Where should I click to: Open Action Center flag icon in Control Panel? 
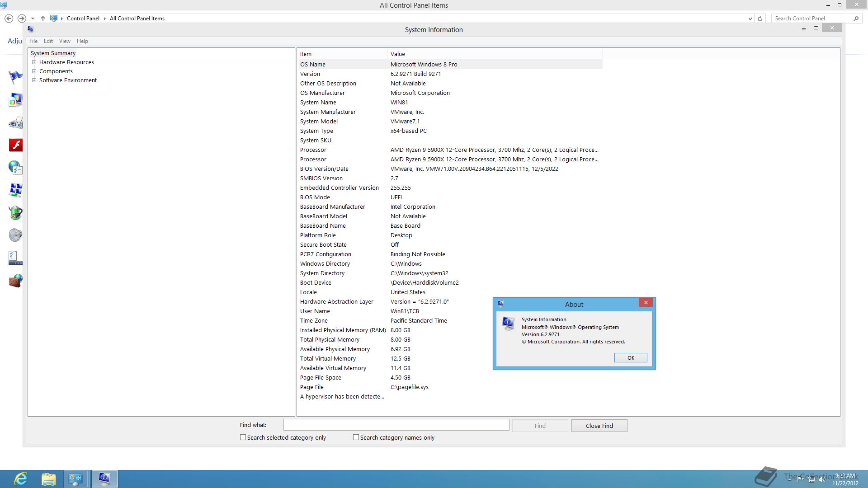[x=15, y=77]
